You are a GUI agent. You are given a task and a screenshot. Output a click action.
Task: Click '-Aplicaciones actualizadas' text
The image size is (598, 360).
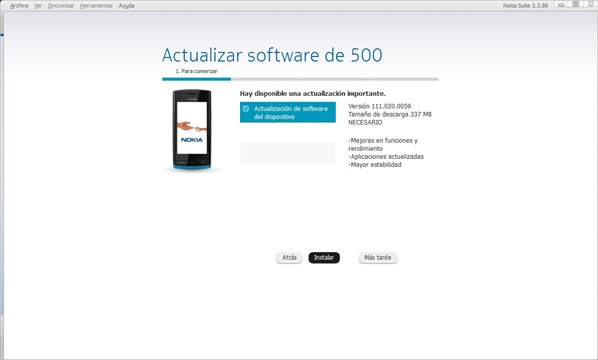(x=386, y=156)
